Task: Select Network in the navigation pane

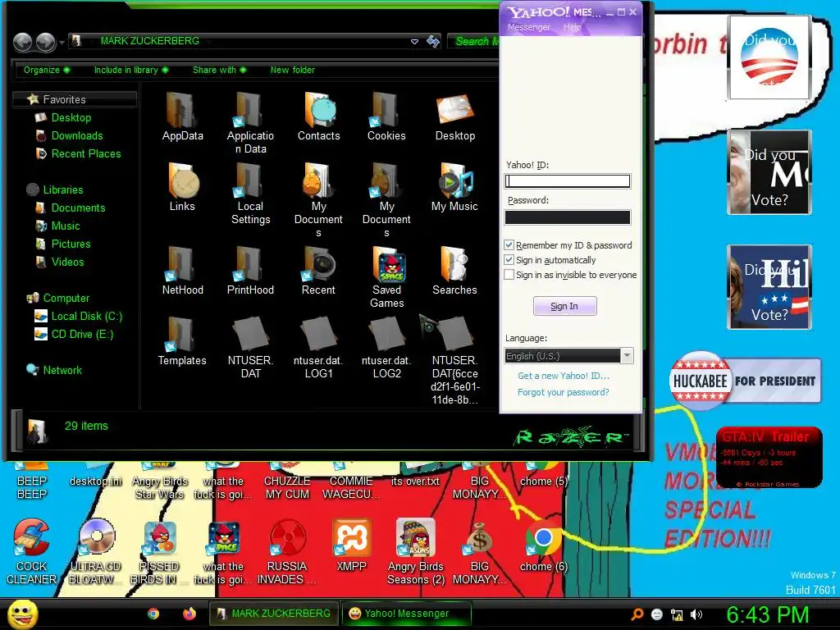Action: (62, 370)
